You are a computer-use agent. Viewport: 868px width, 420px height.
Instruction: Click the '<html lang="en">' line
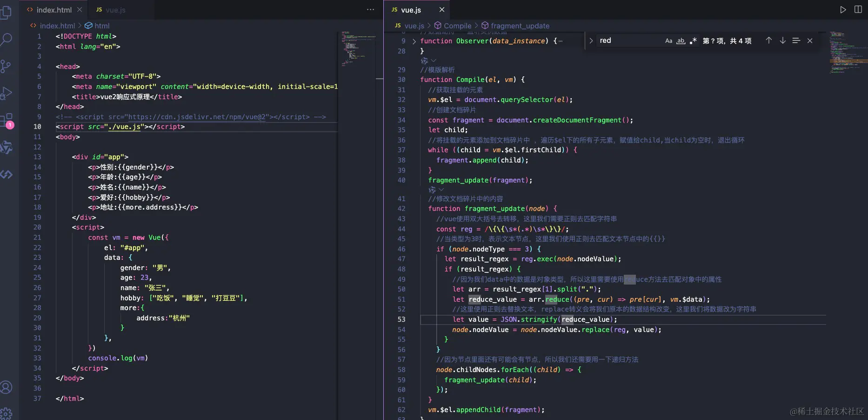pyautogui.click(x=88, y=47)
